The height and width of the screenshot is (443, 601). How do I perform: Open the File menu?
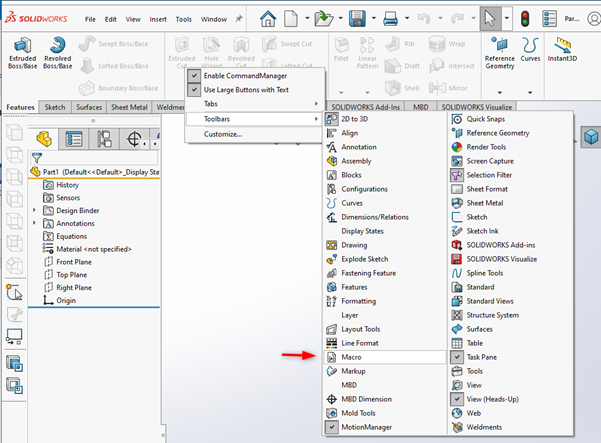coord(90,19)
